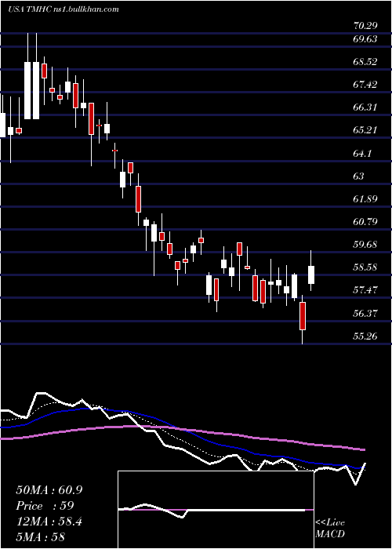The image size is (392, 549).
Task: Click the 64.1 price label
Action: pyautogui.click(x=363, y=154)
